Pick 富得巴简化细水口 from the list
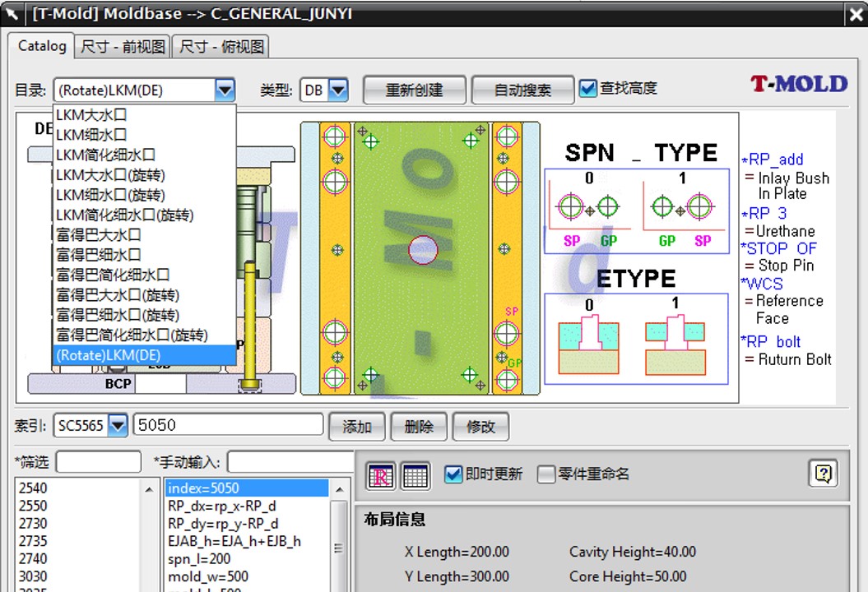Viewport: 868px width, 592px height. (x=145, y=275)
